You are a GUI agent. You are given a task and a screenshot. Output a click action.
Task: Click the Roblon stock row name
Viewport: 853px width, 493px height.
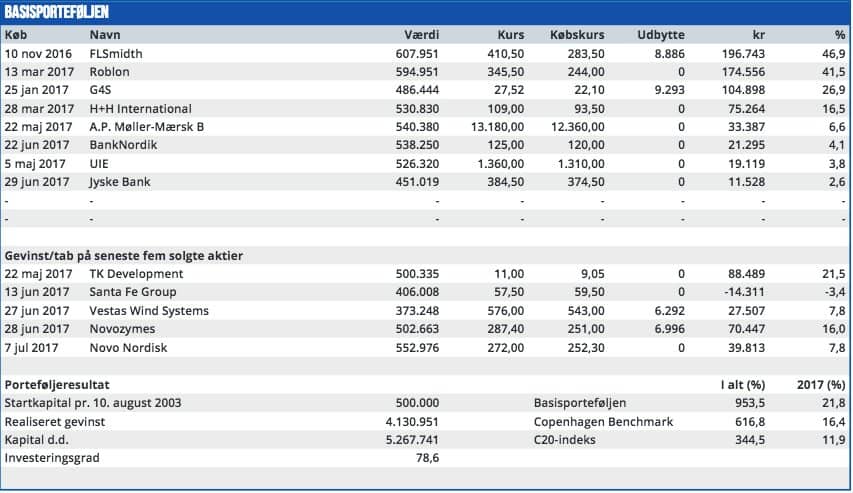pos(109,72)
